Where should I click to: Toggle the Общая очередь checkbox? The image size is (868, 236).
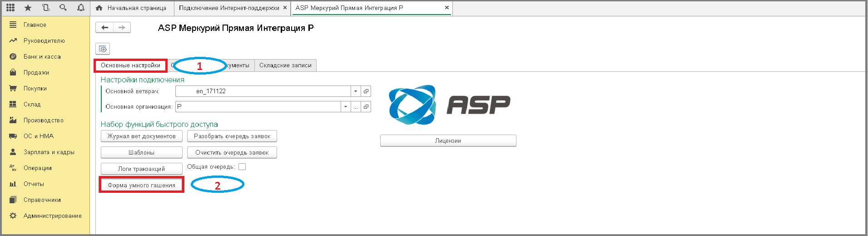pos(242,167)
